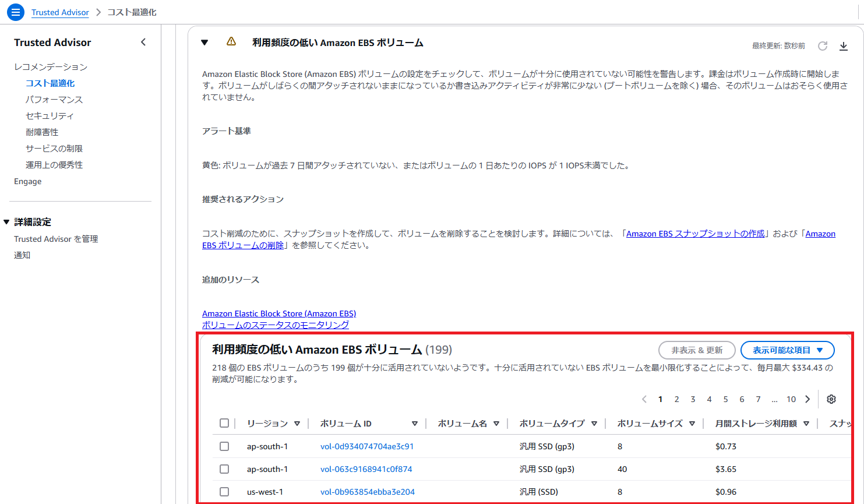Sort by 月間ストレージ利用額 column arrow

(806, 424)
